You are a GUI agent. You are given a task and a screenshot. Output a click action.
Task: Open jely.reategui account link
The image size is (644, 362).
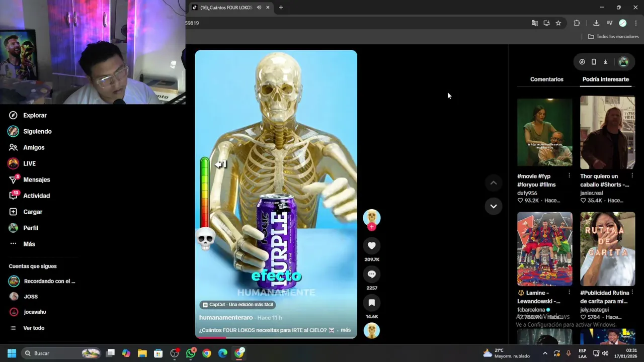(594, 310)
